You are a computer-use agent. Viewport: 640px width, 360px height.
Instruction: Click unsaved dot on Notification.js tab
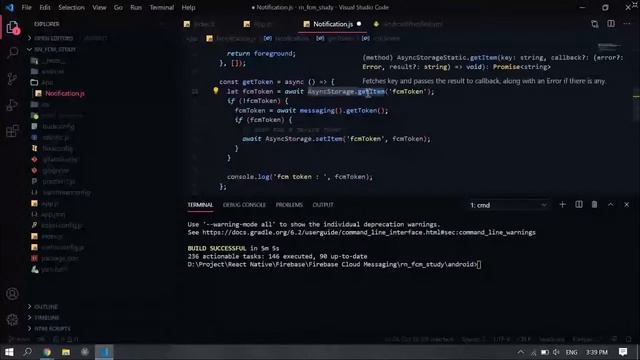(x=359, y=24)
